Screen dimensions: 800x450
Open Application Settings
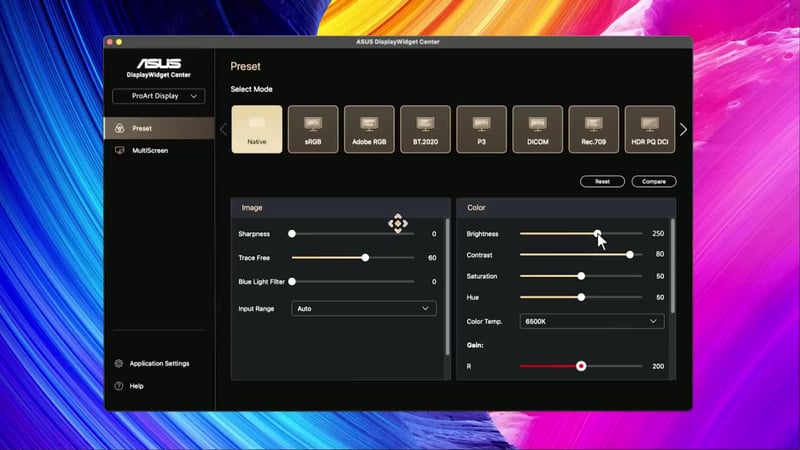[x=159, y=363]
